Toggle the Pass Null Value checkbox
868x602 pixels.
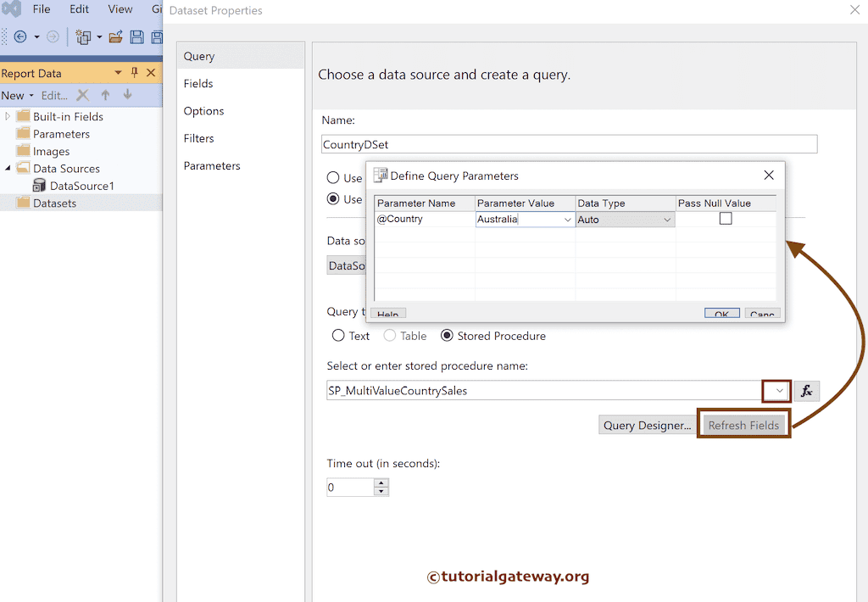tap(726, 218)
